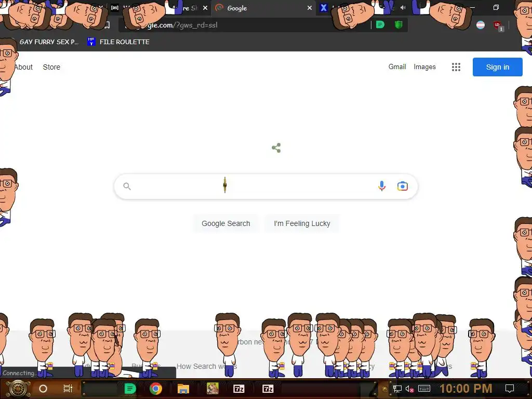The height and width of the screenshot is (399, 532).
Task: Click the muted volume tray icon
Action: (409, 389)
